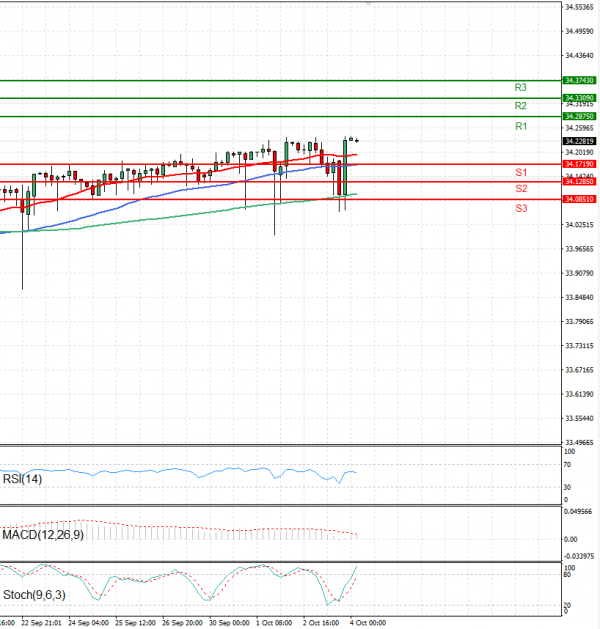This screenshot has width=600, height=629.
Task: Click the MACD 0.049566 scale value
Action: (578, 512)
